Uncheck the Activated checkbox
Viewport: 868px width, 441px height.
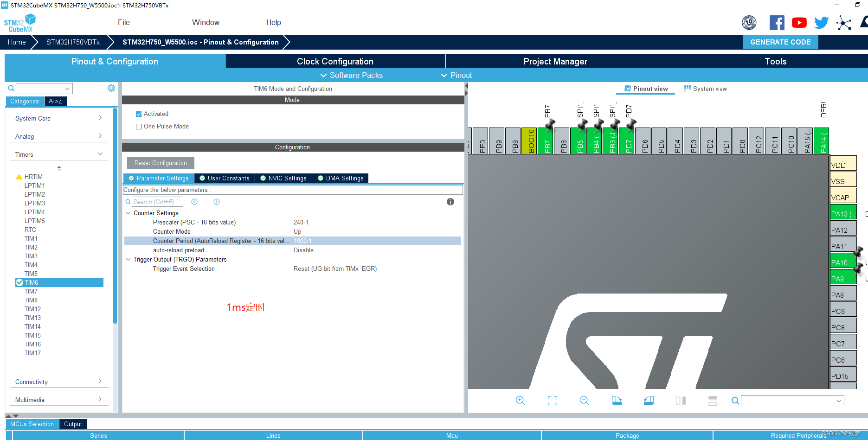click(x=139, y=114)
